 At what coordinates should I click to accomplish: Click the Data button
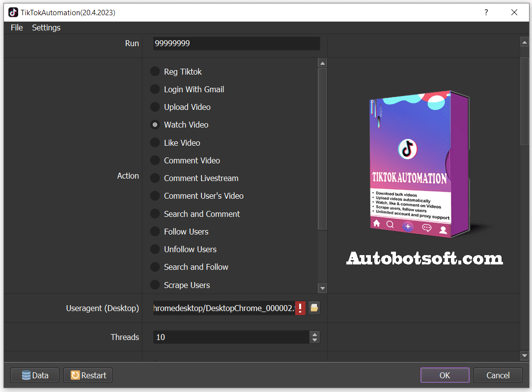click(x=35, y=375)
